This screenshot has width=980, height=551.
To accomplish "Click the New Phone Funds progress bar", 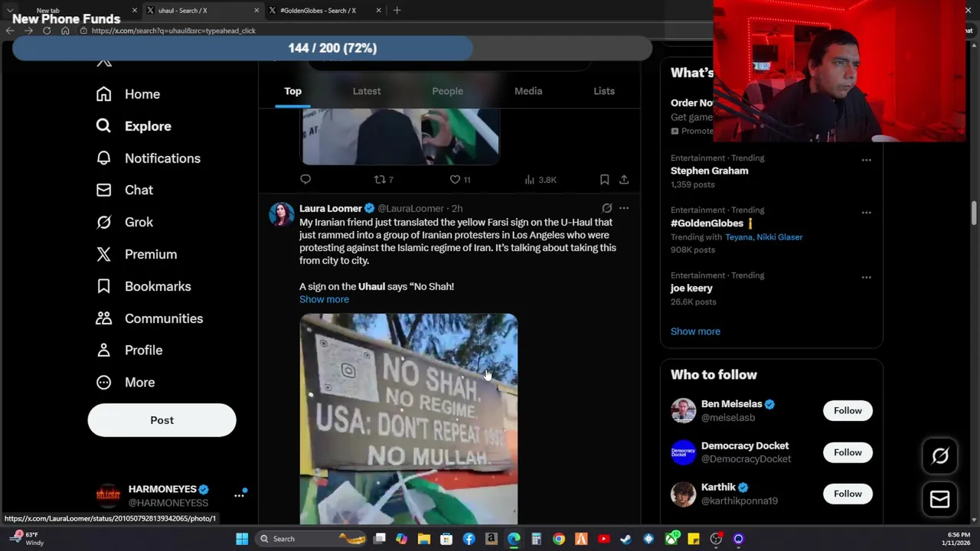I will point(332,47).
